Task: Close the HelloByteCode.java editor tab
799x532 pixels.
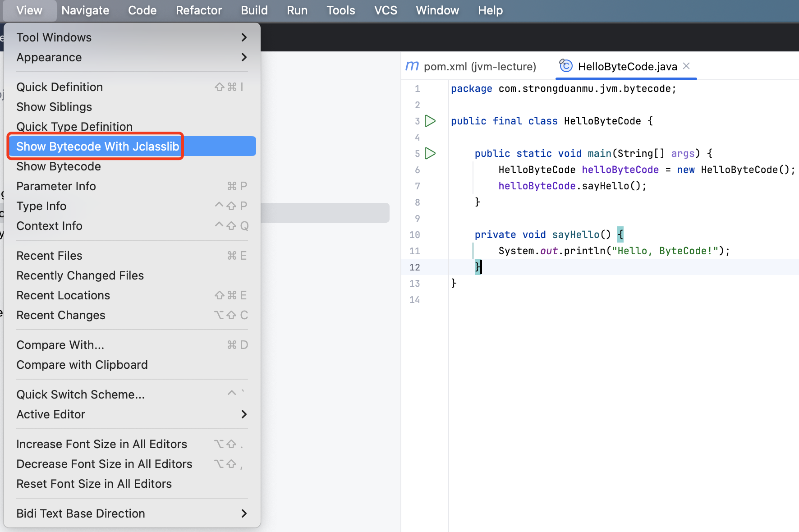Action: [686, 66]
